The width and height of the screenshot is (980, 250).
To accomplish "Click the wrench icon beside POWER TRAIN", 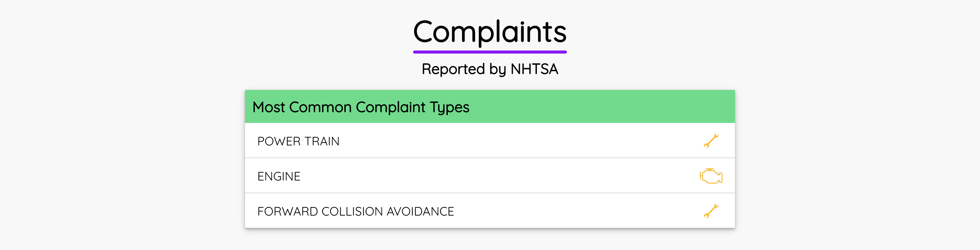I will pos(710,141).
